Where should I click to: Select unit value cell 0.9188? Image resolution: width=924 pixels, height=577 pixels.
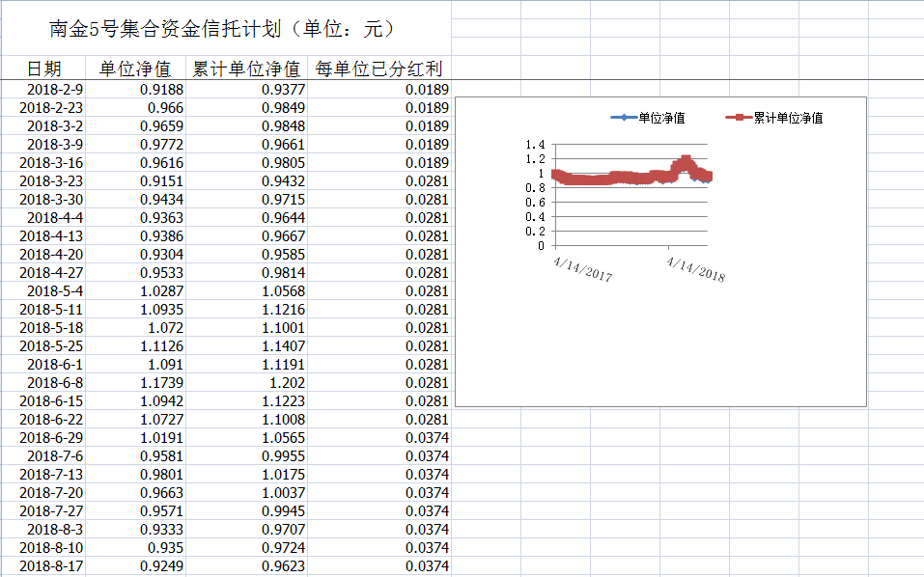click(x=135, y=90)
